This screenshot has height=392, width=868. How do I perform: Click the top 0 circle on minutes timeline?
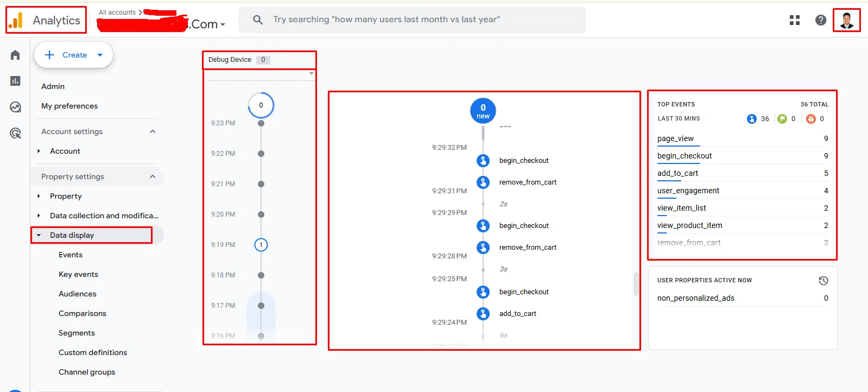click(x=261, y=105)
